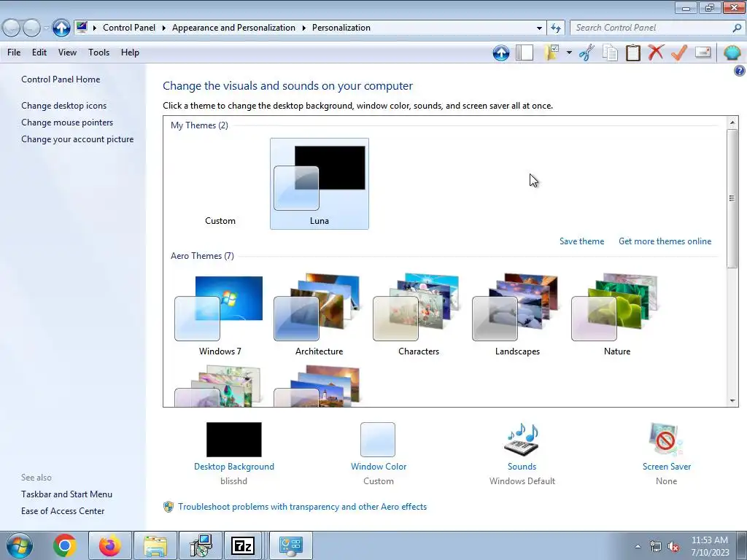Open Change your account picture
Image resolution: width=747 pixels, height=560 pixels.
point(77,139)
